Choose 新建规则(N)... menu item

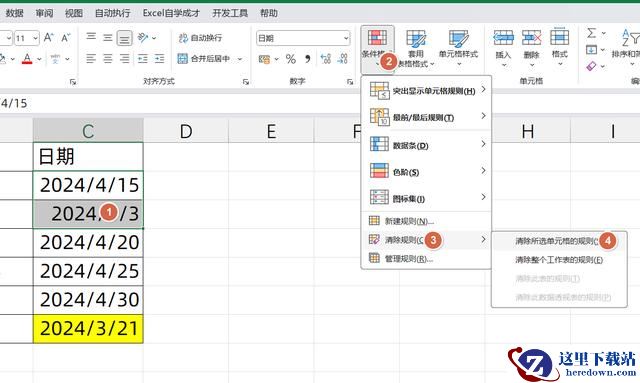click(x=426, y=221)
